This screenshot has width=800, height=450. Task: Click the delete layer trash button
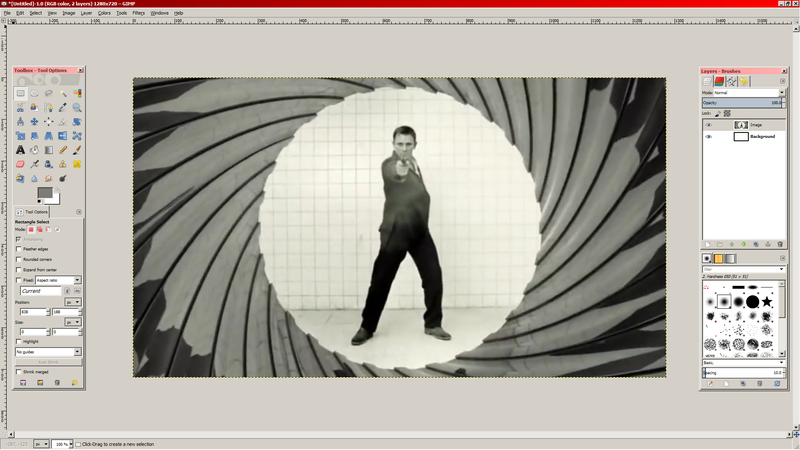(780, 244)
